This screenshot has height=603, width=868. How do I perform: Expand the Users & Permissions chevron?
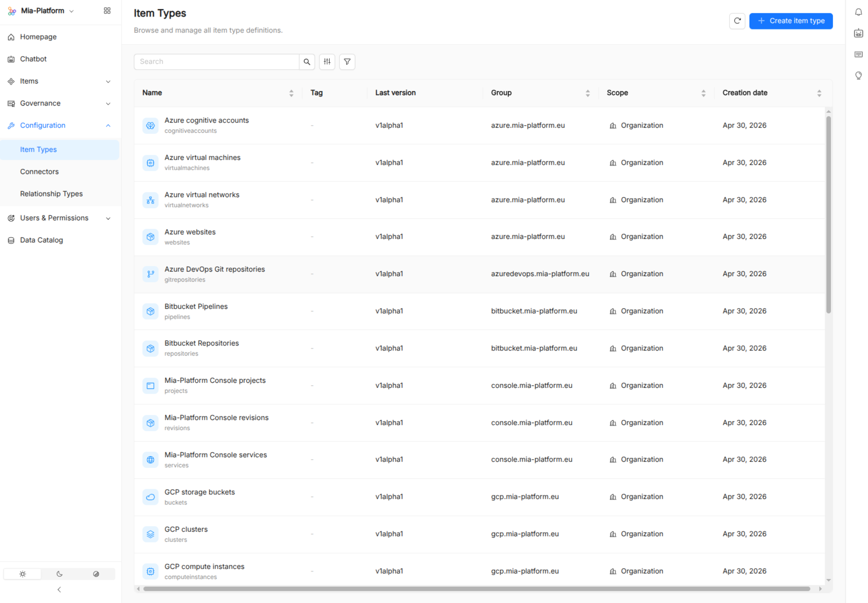click(108, 218)
